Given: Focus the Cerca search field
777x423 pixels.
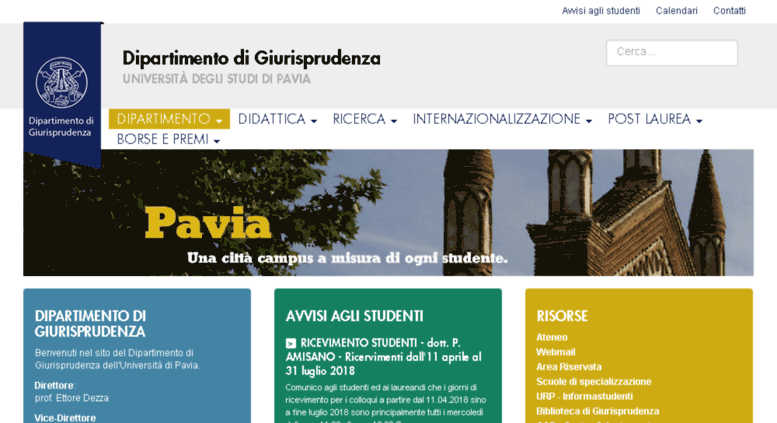Looking at the screenshot, I should (x=672, y=53).
